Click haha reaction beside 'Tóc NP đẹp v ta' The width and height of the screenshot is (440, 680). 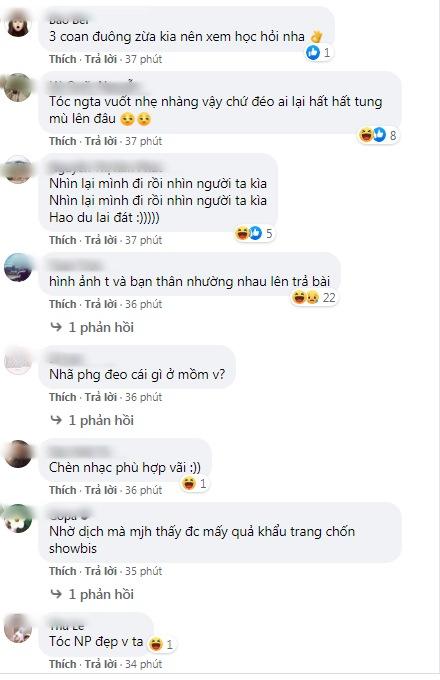click(x=156, y=644)
